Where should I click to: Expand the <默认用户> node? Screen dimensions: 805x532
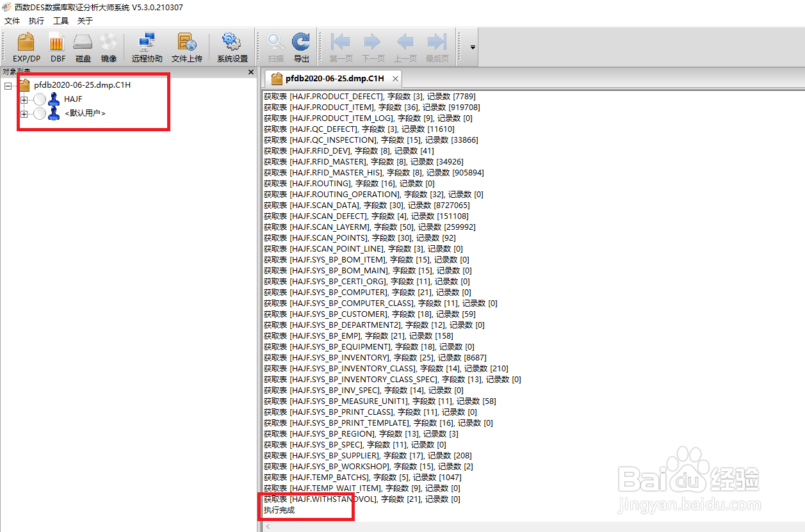coord(24,113)
